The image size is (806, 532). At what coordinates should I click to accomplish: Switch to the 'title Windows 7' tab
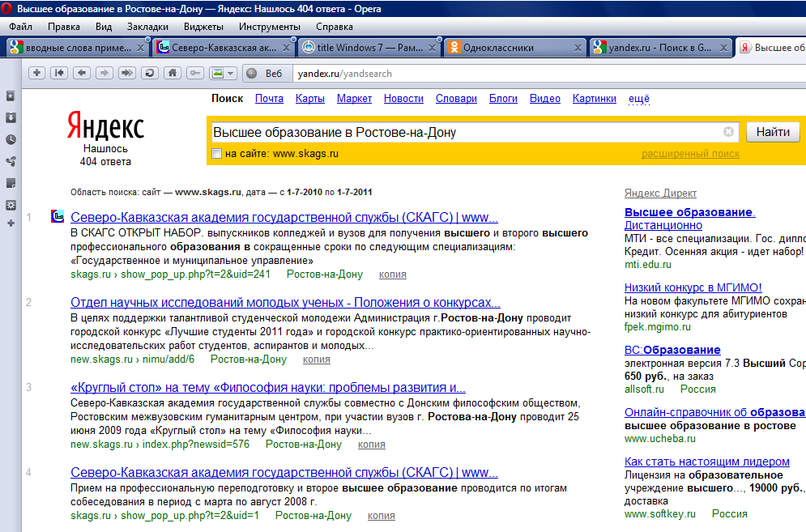pyautogui.click(x=369, y=48)
